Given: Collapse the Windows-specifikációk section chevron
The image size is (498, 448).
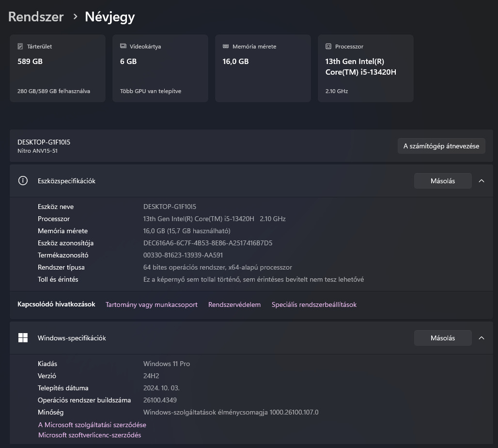Looking at the screenshot, I should tap(482, 338).
